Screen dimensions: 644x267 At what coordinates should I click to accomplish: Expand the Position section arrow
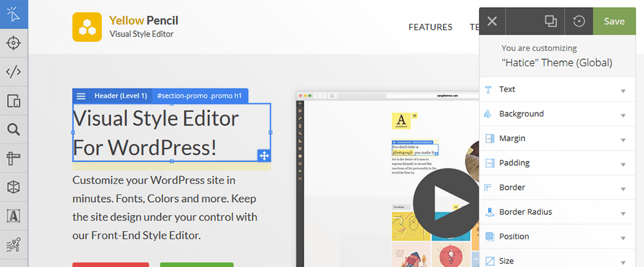623,238
